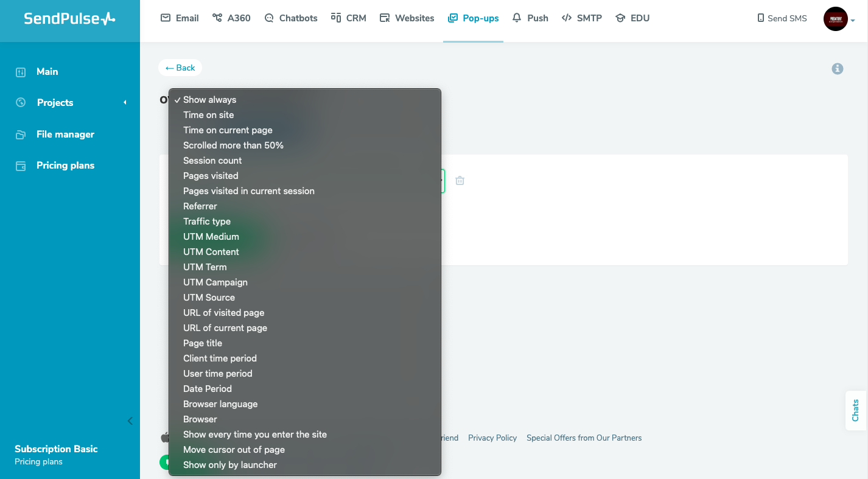The width and height of the screenshot is (868, 479).
Task: Select "UTM Campaign" from the list
Action: pos(215,282)
